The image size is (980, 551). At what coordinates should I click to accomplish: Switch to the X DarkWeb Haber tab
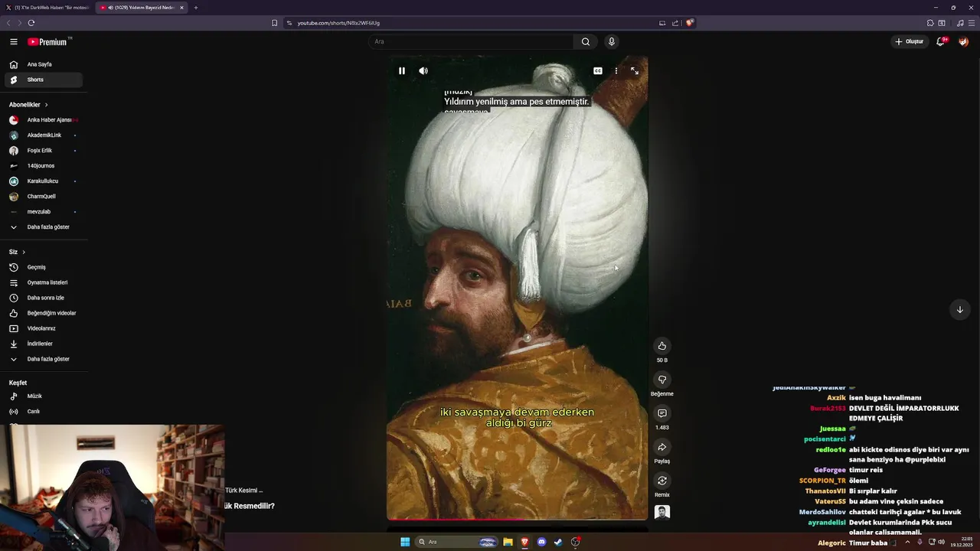tap(47, 8)
